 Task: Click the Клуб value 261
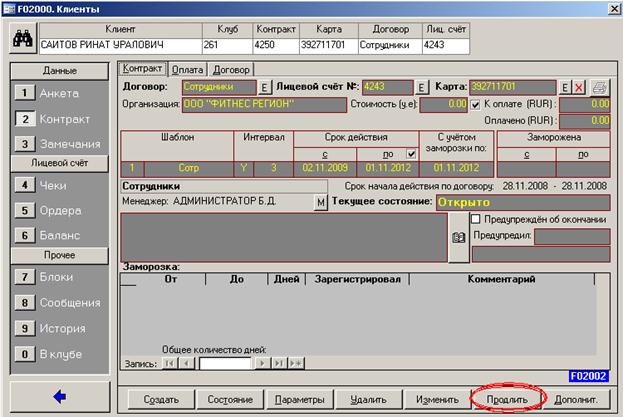point(227,45)
